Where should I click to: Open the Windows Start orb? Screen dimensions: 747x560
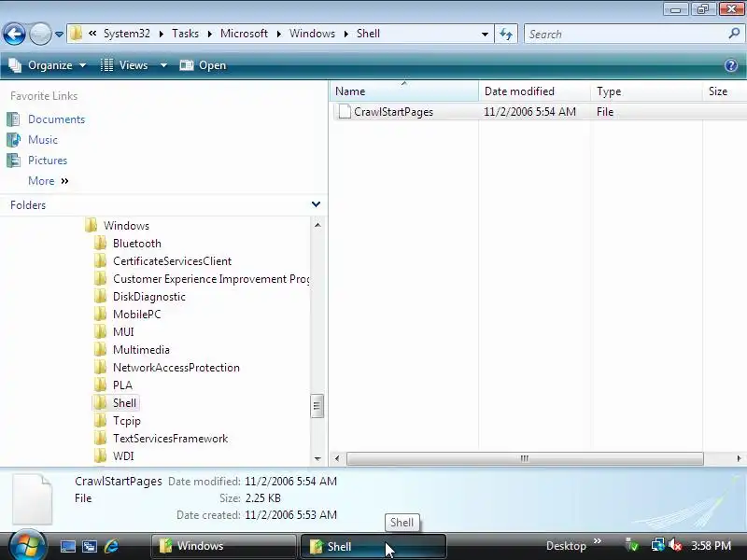(27, 545)
